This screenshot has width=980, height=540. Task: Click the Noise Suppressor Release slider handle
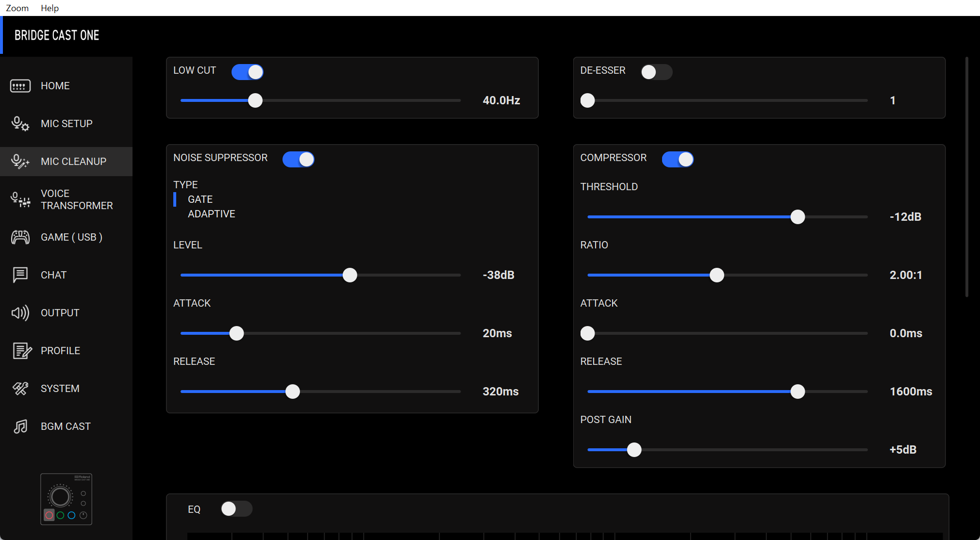point(293,392)
